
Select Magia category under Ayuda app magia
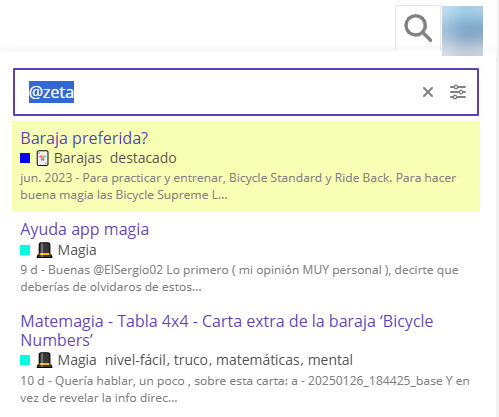[x=77, y=250]
